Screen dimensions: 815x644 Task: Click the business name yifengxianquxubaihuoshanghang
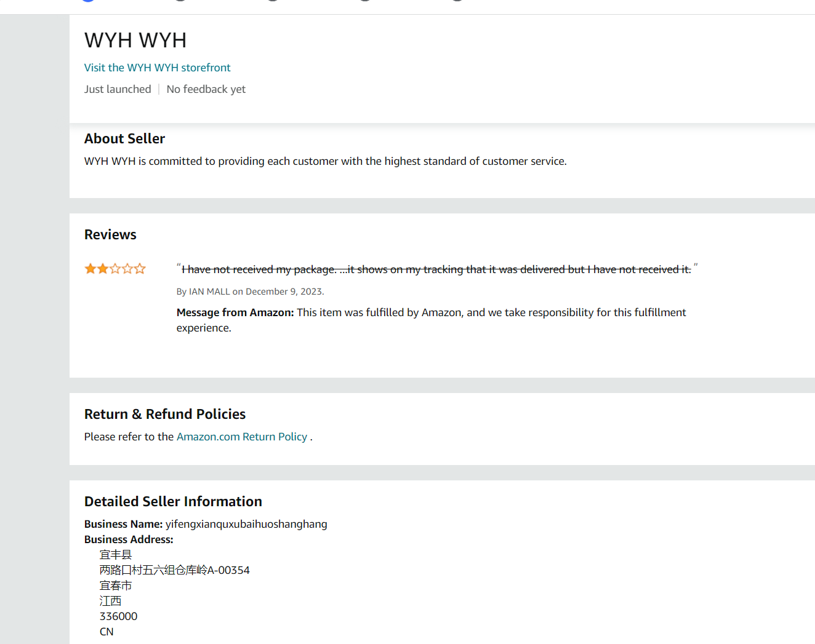pos(246,524)
